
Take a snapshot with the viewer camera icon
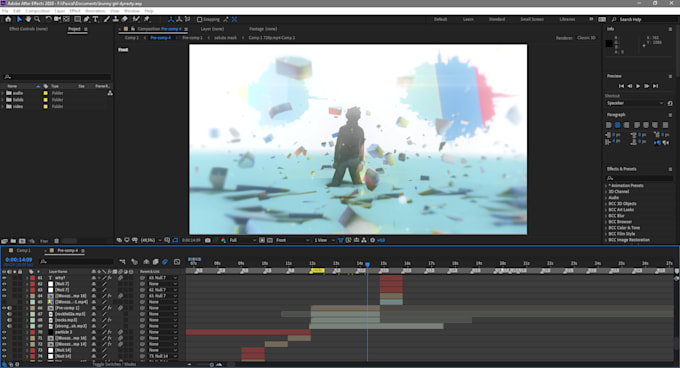coord(208,240)
